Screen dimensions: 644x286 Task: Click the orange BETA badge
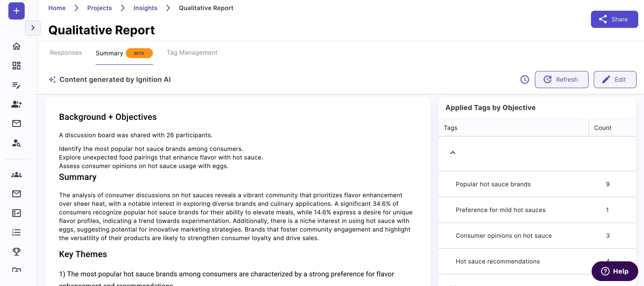pyautogui.click(x=139, y=53)
